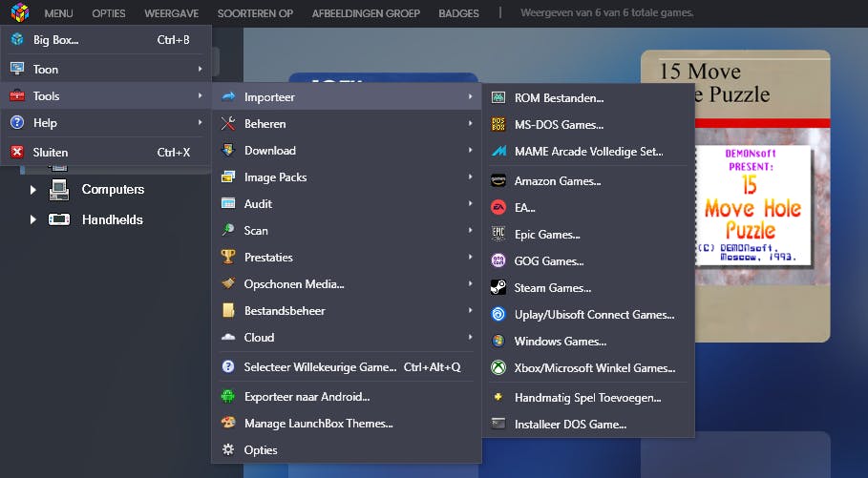Expand the Handhelds tree node arrow
Image resolution: width=868 pixels, height=478 pixels.
[32, 219]
